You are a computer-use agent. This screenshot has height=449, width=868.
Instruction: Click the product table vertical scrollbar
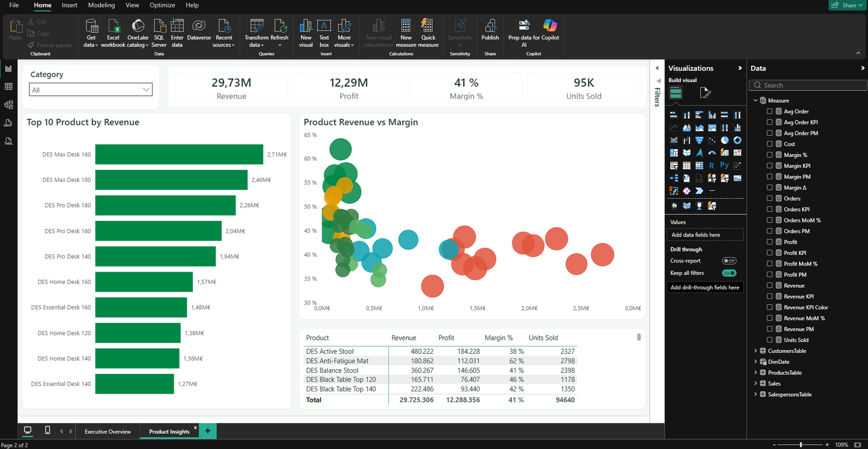pos(639,337)
